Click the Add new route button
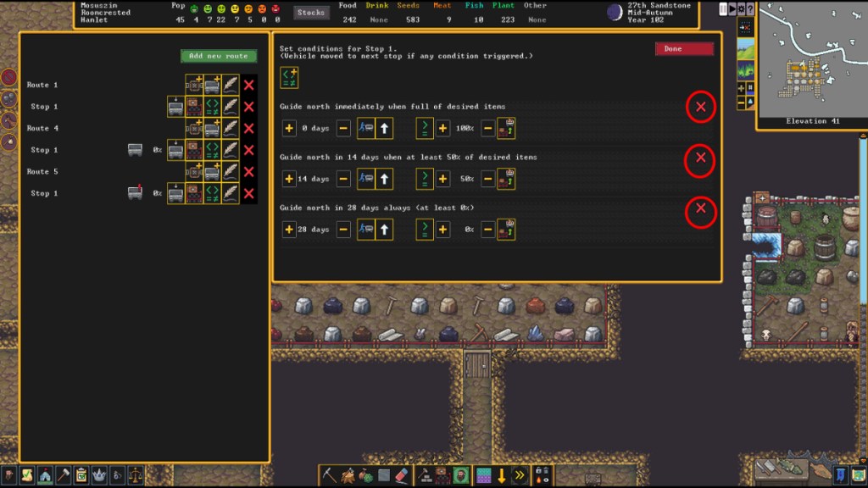This screenshot has width=868, height=488. [218, 56]
